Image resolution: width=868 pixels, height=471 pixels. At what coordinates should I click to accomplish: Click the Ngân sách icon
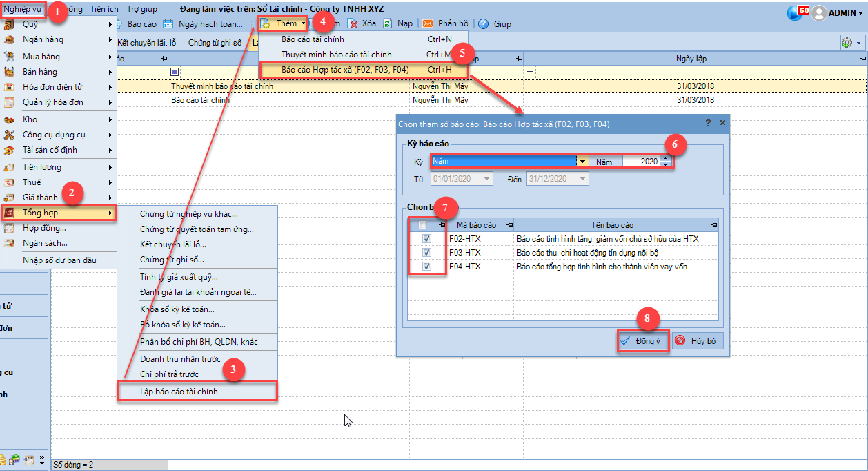click(10, 243)
